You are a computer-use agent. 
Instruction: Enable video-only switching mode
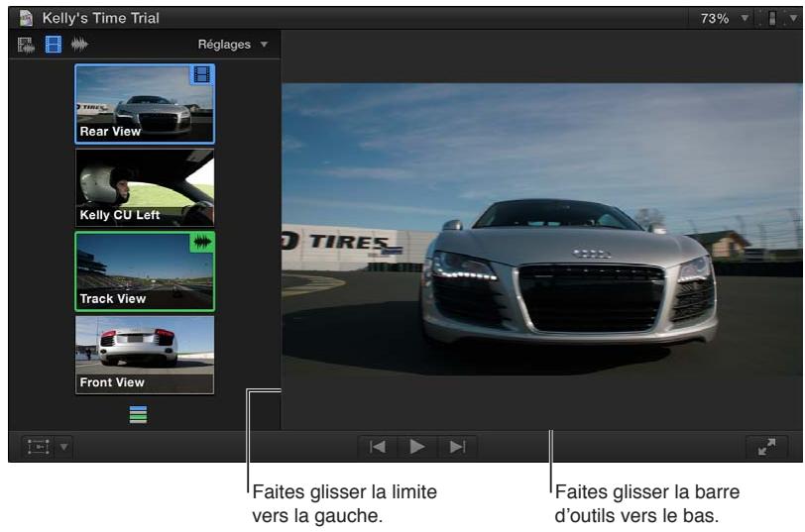point(54,45)
